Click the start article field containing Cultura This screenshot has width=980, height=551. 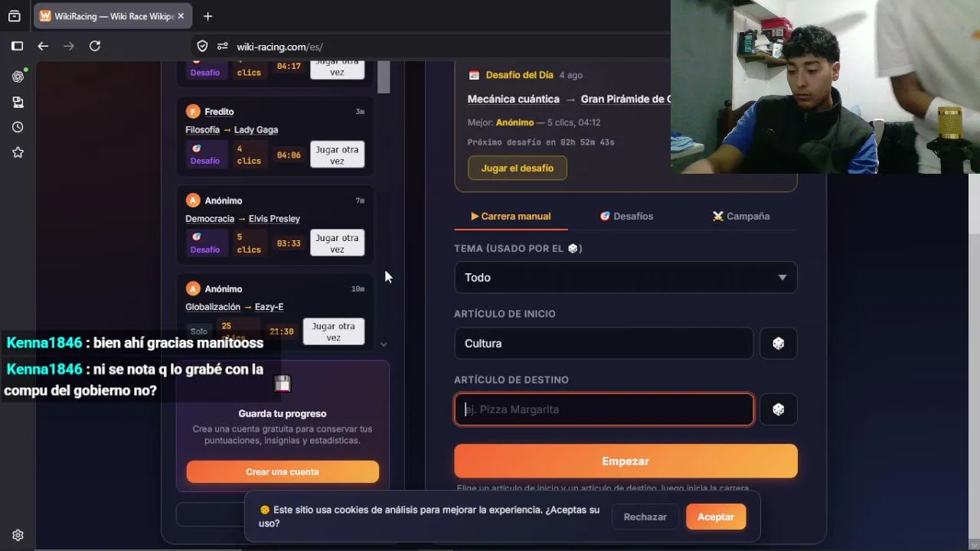point(604,344)
